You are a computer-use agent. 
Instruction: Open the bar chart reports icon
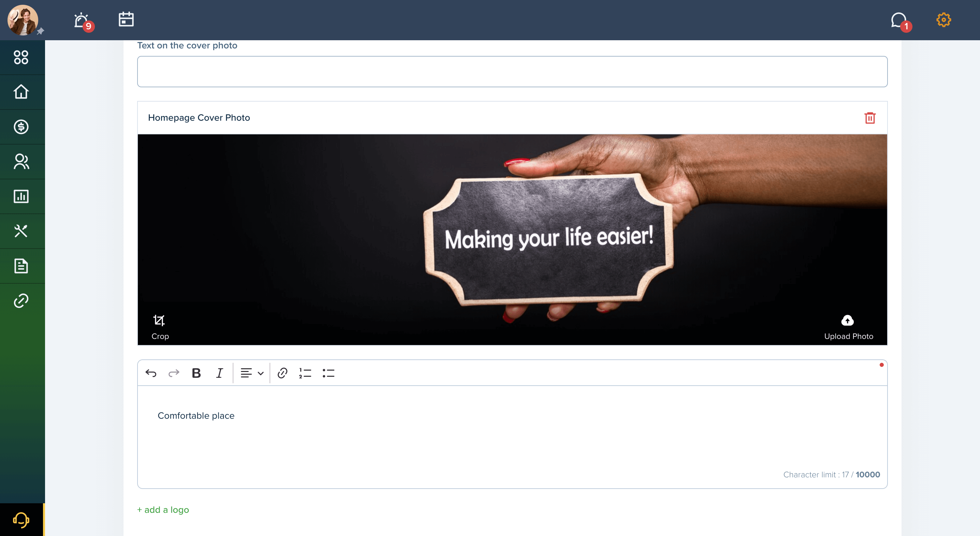pos(21,196)
